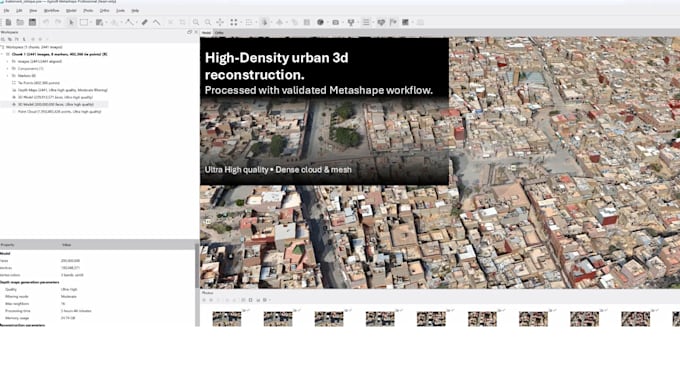The height and width of the screenshot is (383, 680).
Task: Select the 'Ultra high' quality value
Action: point(69,289)
